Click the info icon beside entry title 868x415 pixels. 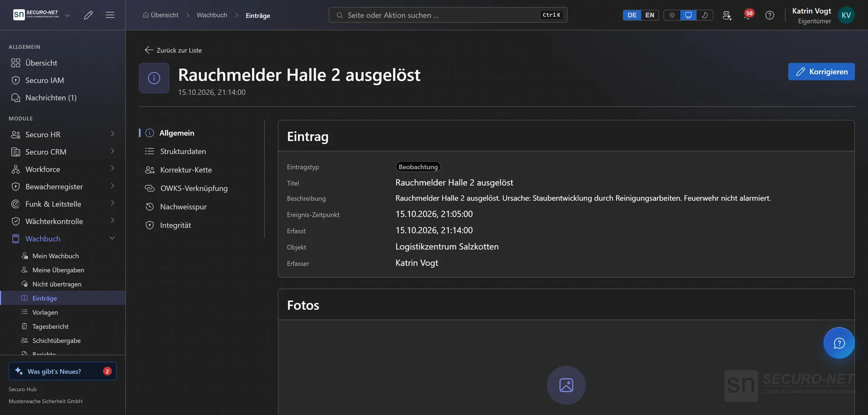coord(154,78)
